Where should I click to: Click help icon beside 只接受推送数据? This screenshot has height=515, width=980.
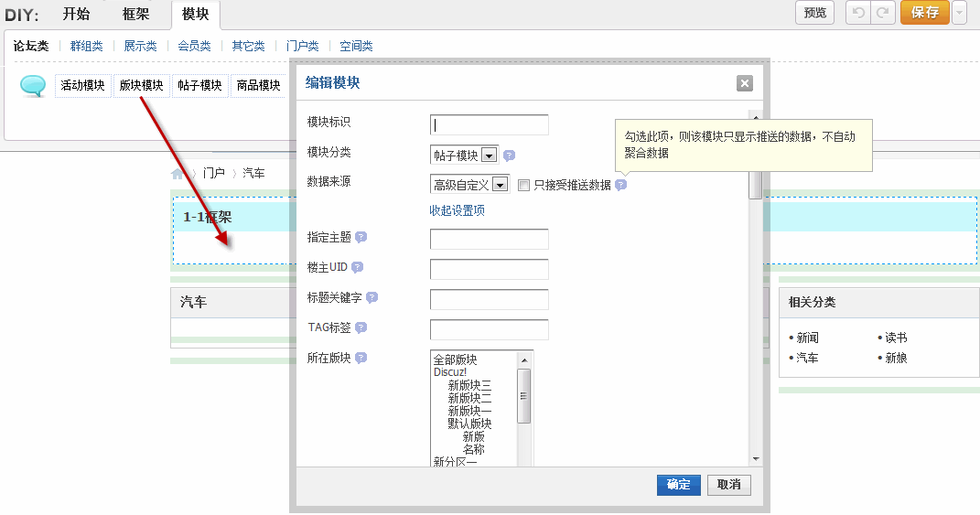[620, 185]
